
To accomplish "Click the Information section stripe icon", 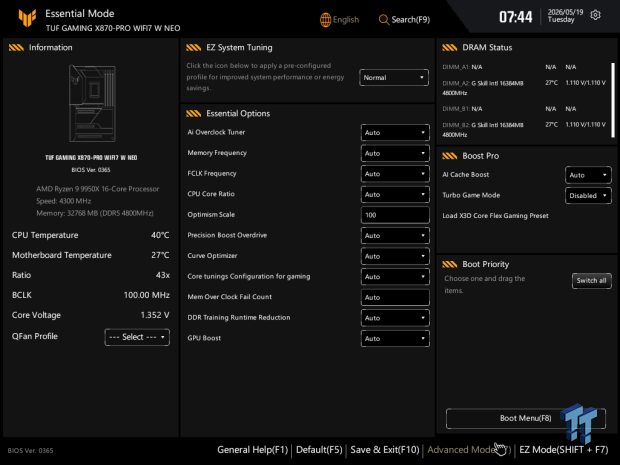I will click(x=16, y=47).
